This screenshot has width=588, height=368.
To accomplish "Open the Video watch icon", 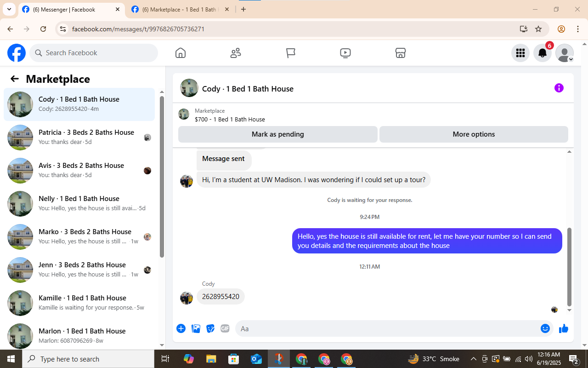I will point(345,53).
